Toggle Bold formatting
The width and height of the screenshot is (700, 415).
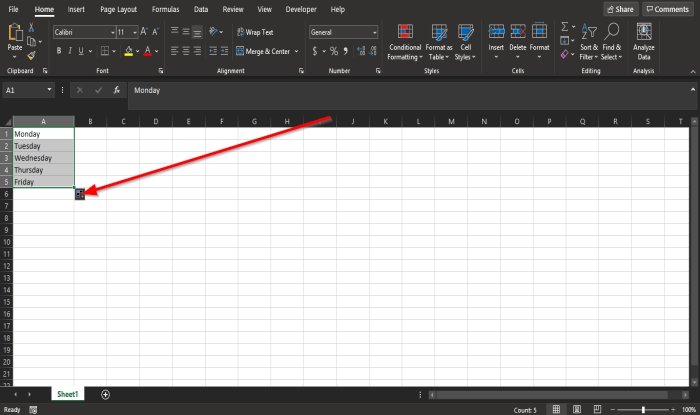pos(59,51)
